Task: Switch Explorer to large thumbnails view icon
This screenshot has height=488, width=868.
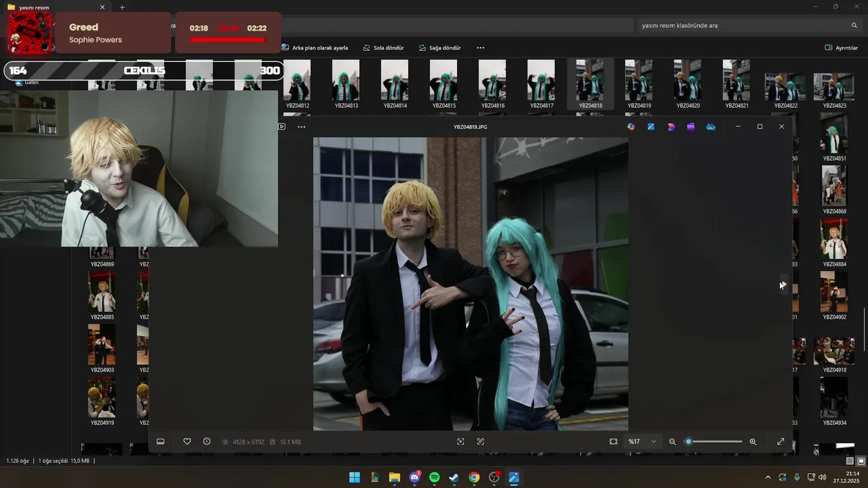Action: (861, 461)
